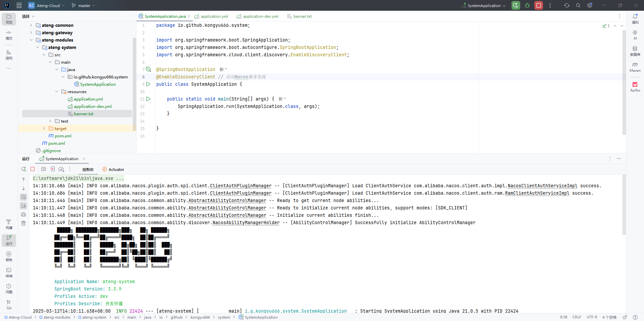Expand the target folder
The height and width of the screenshot is (321, 644).
44,128
